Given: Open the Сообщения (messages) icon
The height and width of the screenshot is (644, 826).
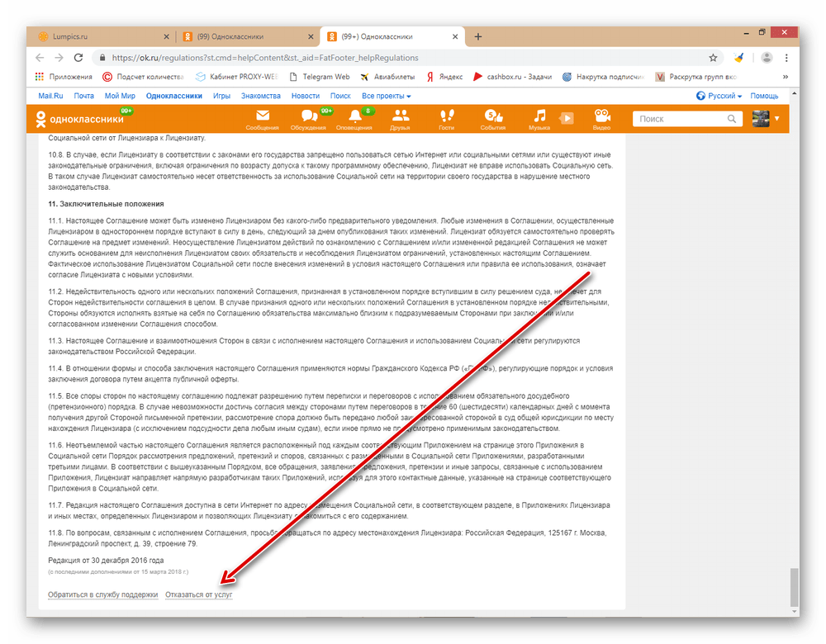Looking at the screenshot, I should coord(262,118).
